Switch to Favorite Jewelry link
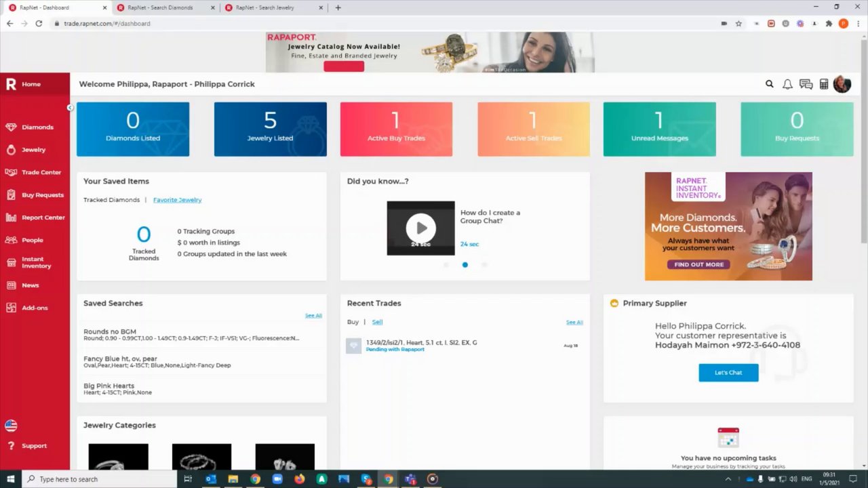Viewport: 868px width, 488px height. [x=177, y=200]
